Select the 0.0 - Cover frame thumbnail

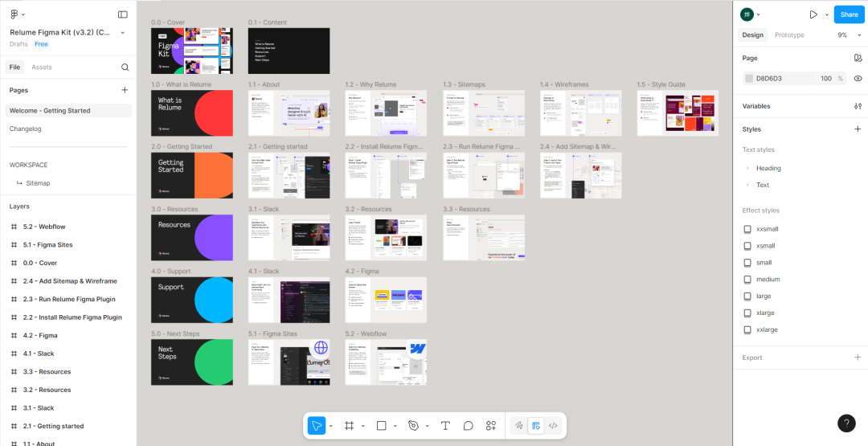[192, 51]
